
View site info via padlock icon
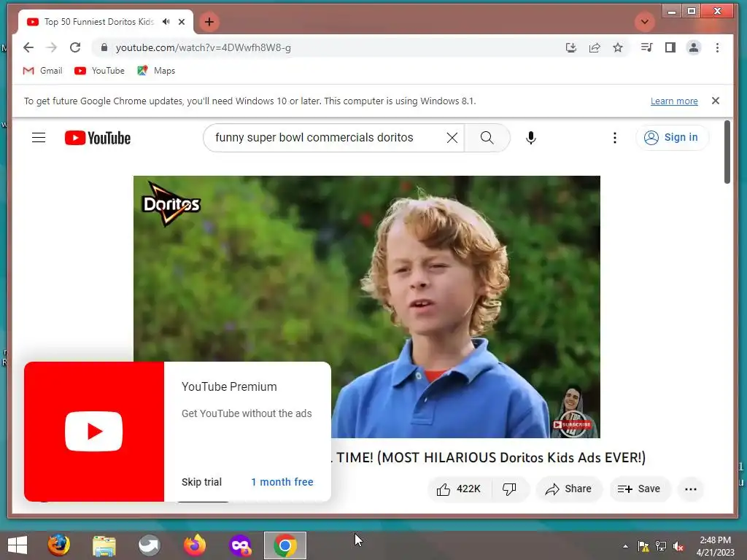(x=104, y=47)
